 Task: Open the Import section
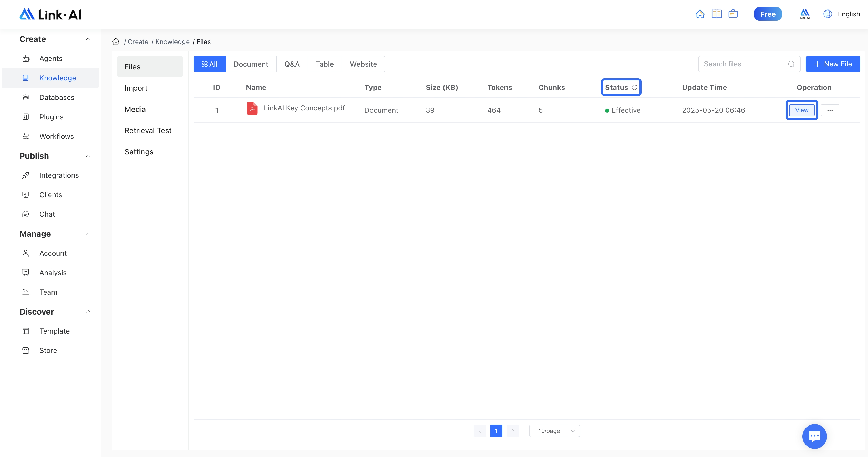click(150, 88)
